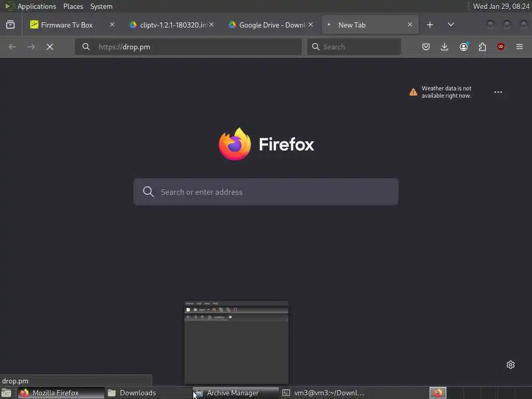Open Firefox View tab list icon

(x=10, y=25)
